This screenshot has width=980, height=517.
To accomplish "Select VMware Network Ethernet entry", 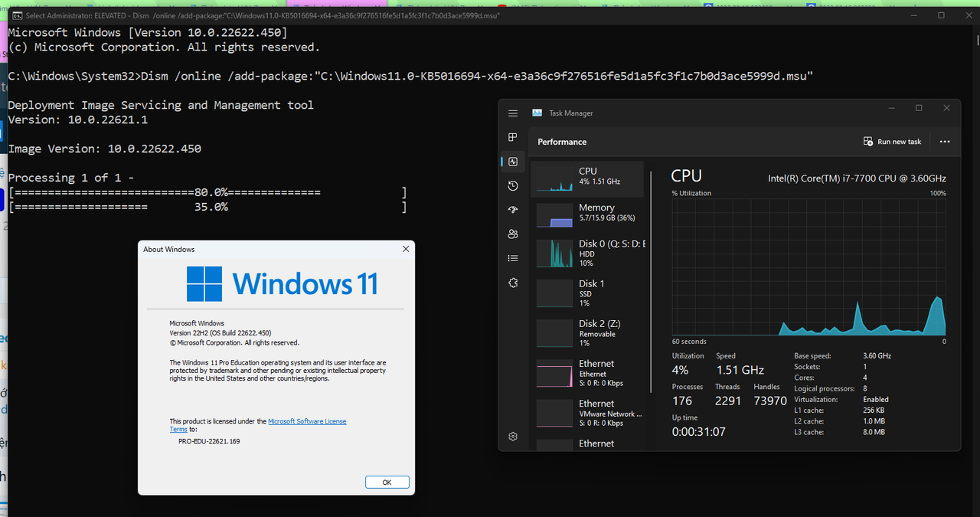I will coord(588,413).
